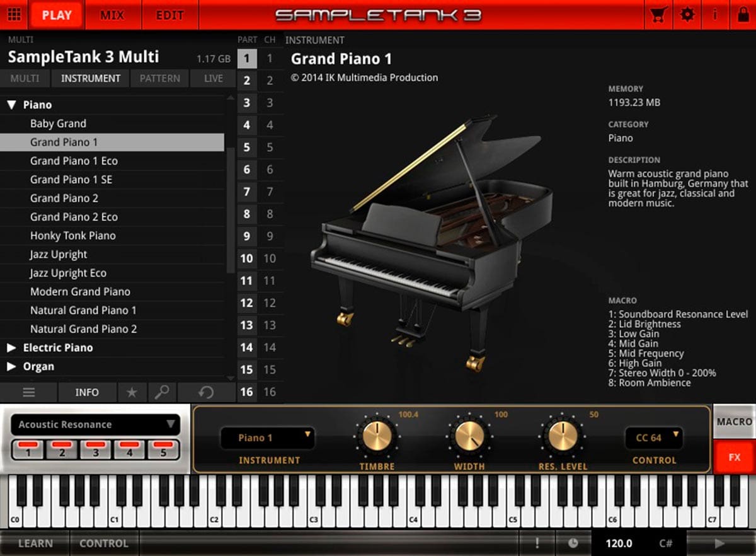Image resolution: width=756 pixels, height=556 pixels.
Task: Select Jazz Upright Eco
Action: [x=112, y=273]
